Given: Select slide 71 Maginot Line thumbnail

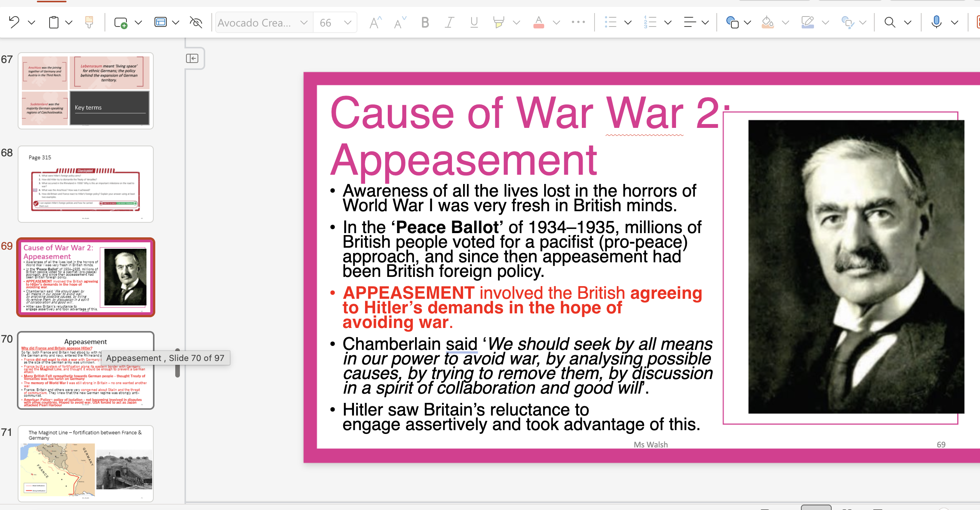Looking at the screenshot, I should click(x=86, y=464).
